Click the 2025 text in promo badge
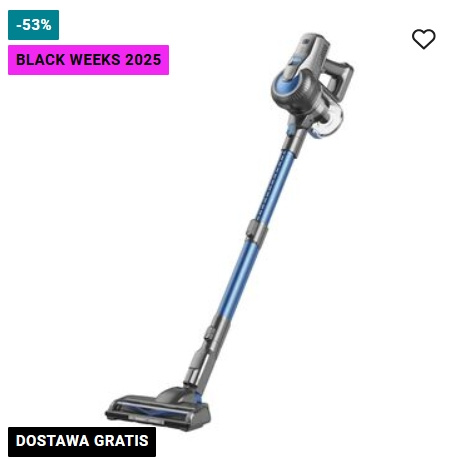 [x=143, y=60]
